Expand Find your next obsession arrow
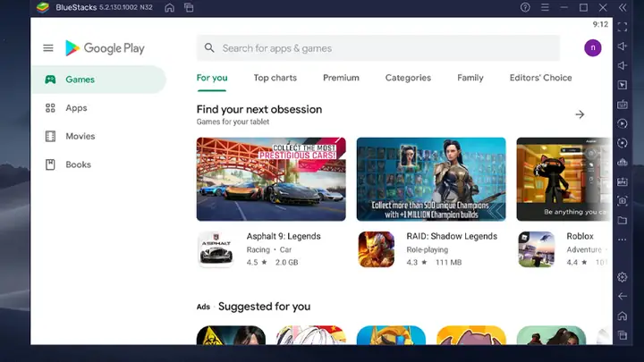Screen dimensions: 644x362 [580, 114]
